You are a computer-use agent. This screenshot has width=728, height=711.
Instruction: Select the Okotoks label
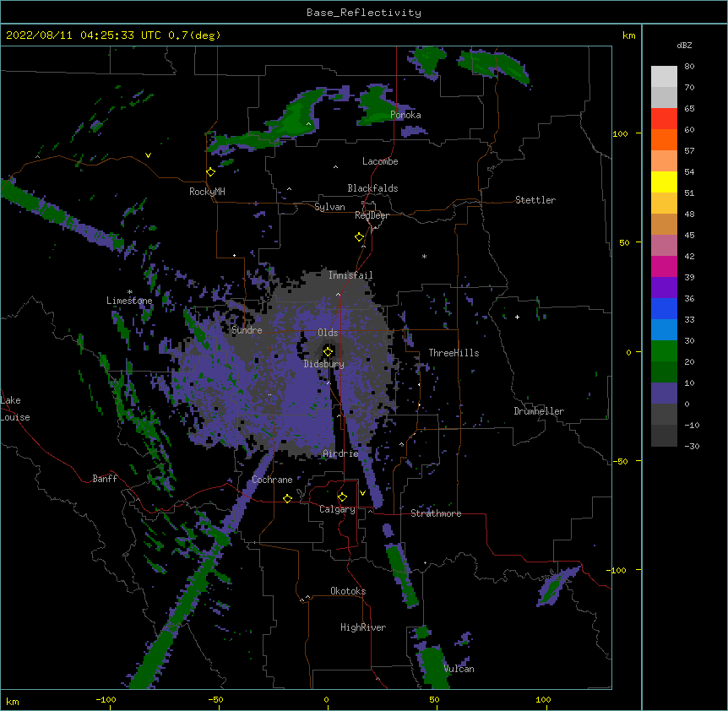(x=348, y=591)
